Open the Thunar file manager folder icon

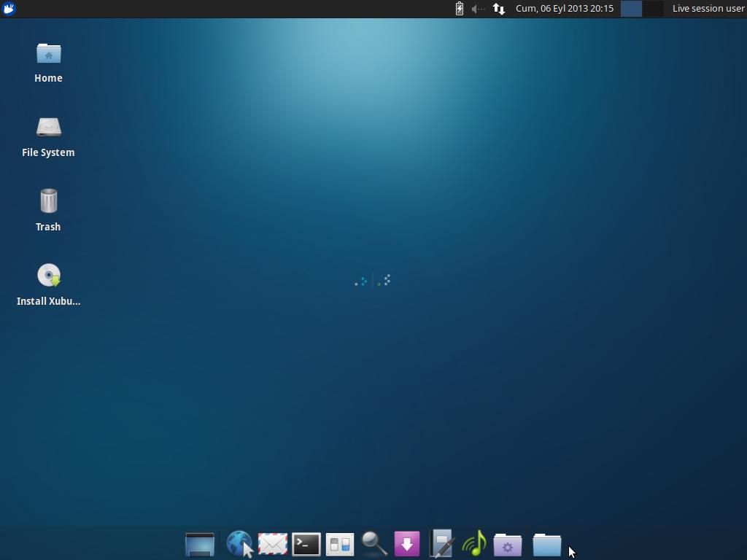click(547, 543)
